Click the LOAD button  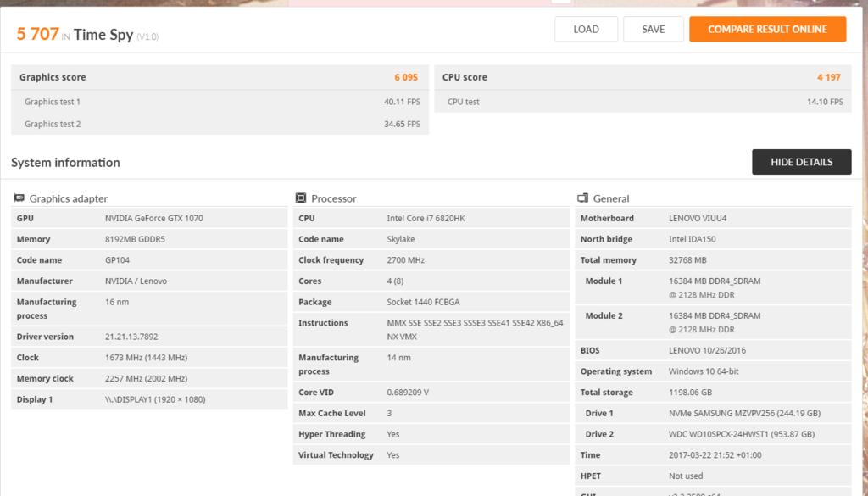[586, 30]
